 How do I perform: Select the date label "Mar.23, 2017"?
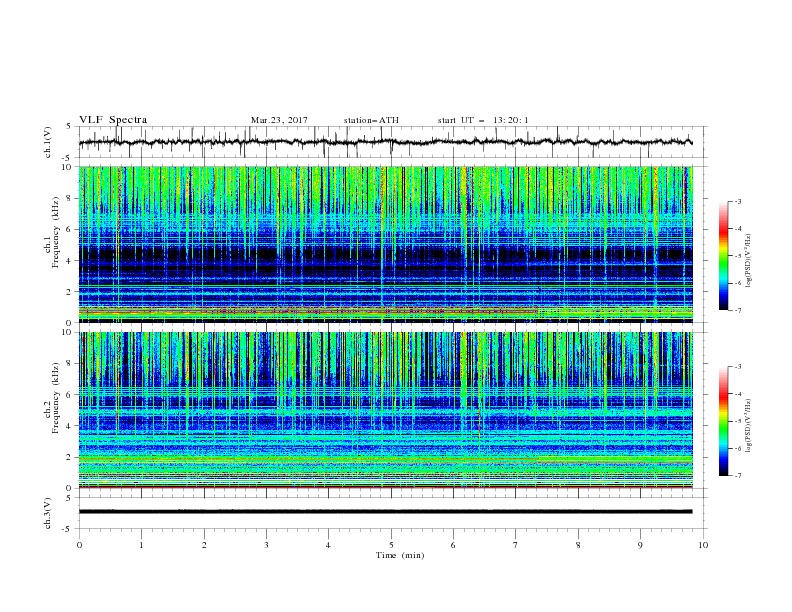[x=279, y=120]
